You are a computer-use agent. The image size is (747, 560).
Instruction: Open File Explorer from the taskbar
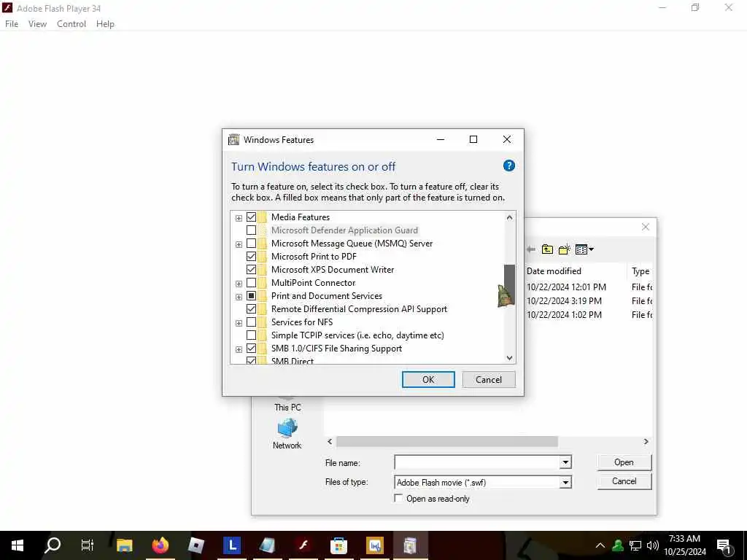point(124,545)
